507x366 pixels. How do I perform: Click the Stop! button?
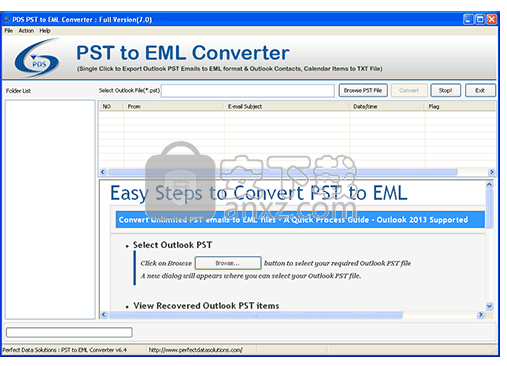446,90
